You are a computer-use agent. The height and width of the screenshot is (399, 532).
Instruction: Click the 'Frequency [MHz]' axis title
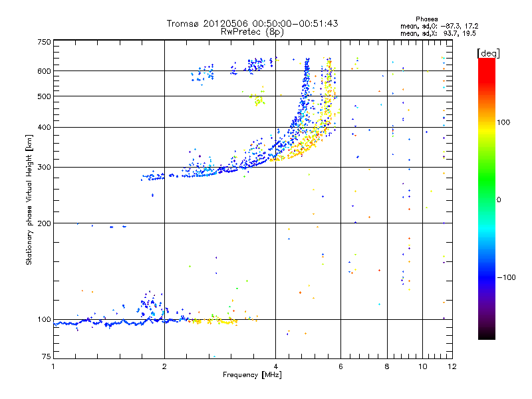pyautogui.click(x=252, y=375)
